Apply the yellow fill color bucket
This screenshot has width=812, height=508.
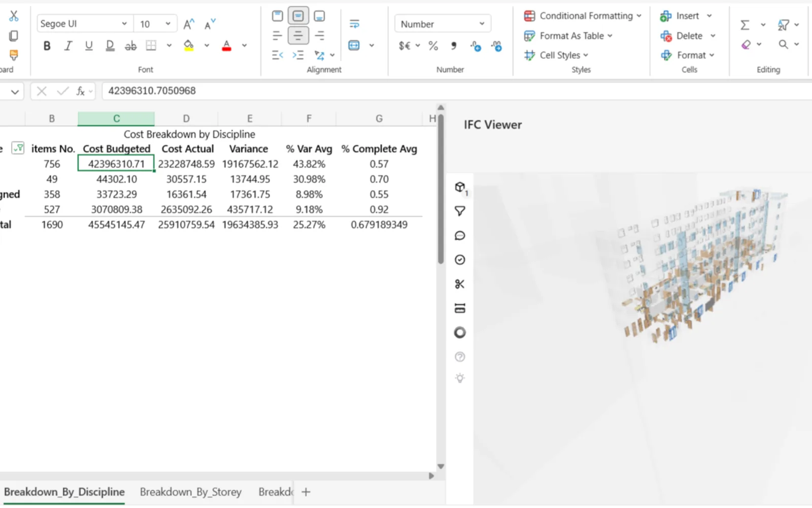(189, 46)
